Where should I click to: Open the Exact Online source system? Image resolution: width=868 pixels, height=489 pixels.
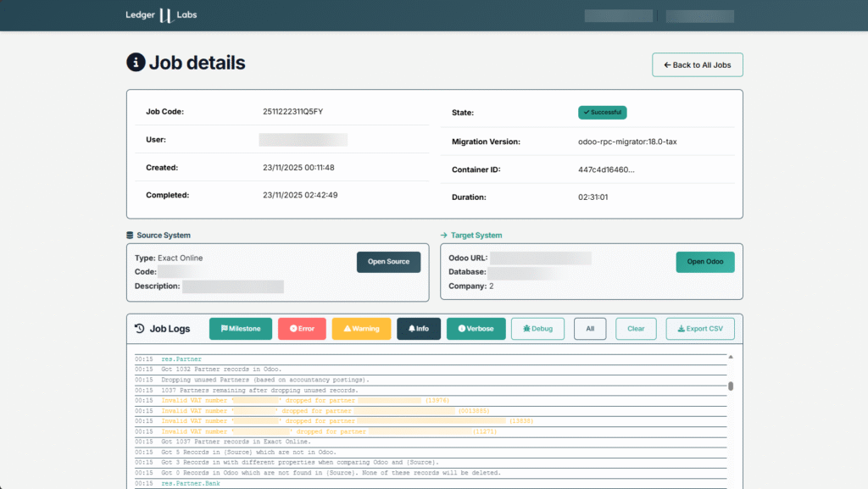(388, 262)
